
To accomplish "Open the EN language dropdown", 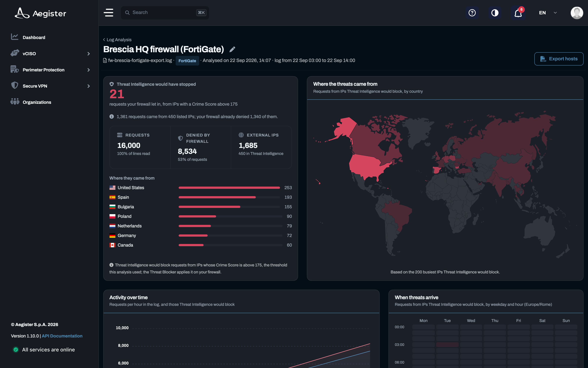I will (548, 13).
